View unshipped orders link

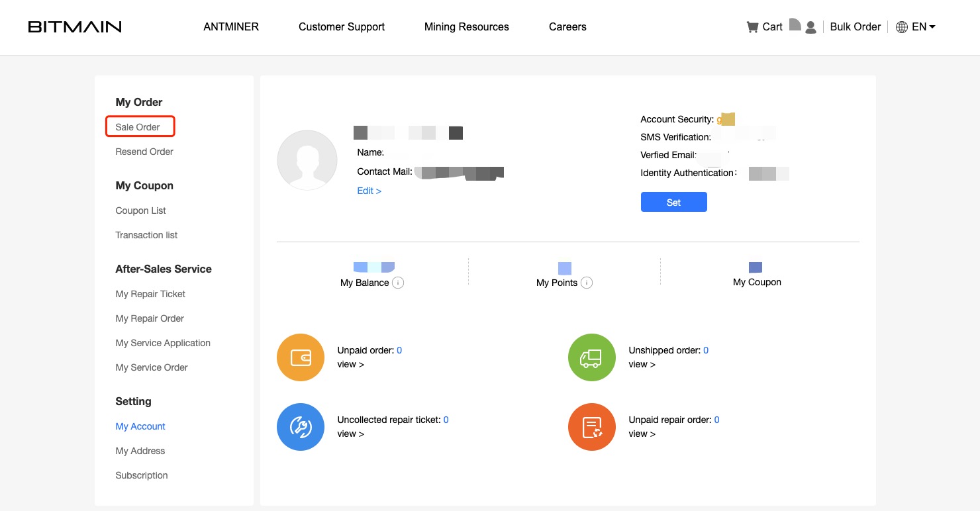642,364
